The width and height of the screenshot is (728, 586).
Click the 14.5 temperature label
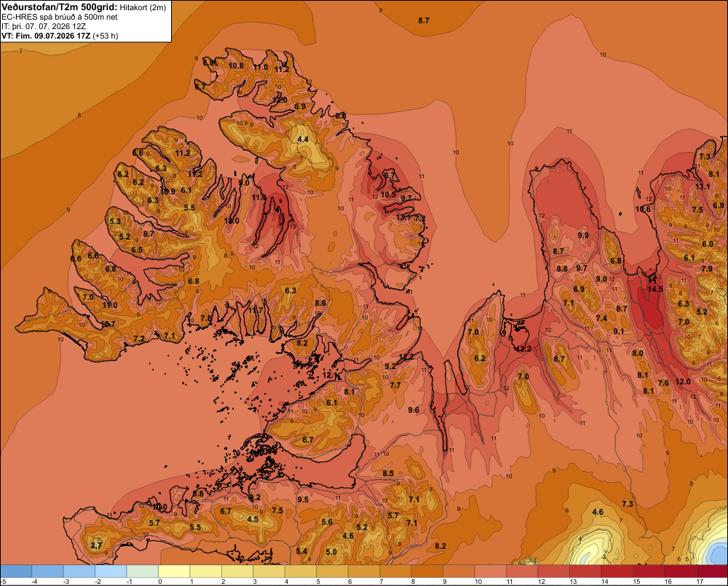pos(655,289)
